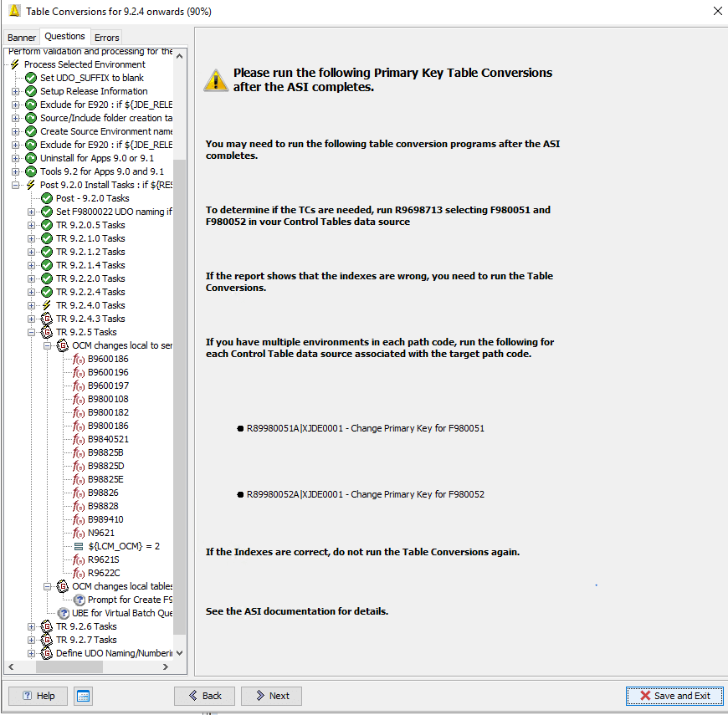728x715 pixels.
Task: Expand the TR 9.2.7 Tasks node
Action: point(31,640)
